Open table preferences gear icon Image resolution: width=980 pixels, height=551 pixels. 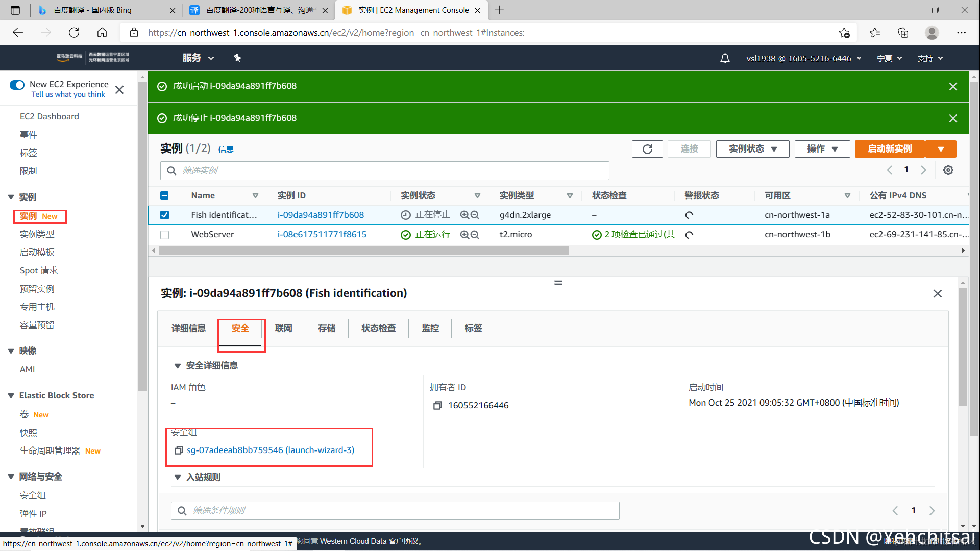pos(948,170)
